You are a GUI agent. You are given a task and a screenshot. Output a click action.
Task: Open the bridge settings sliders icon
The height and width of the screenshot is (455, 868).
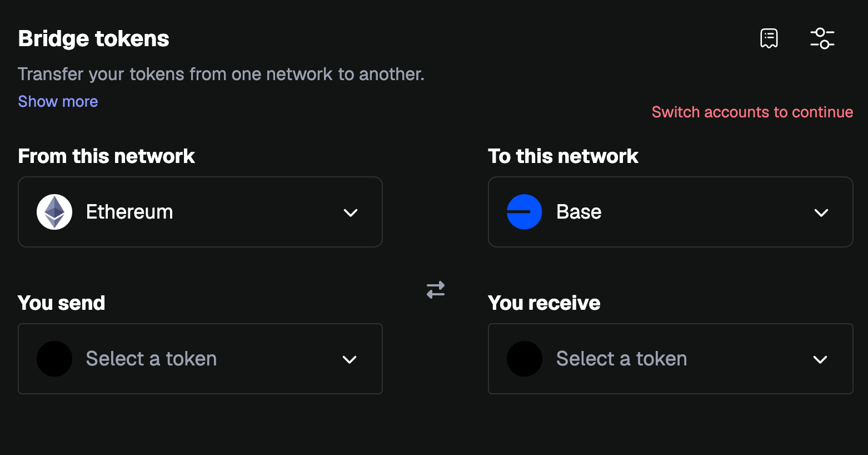click(x=822, y=38)
